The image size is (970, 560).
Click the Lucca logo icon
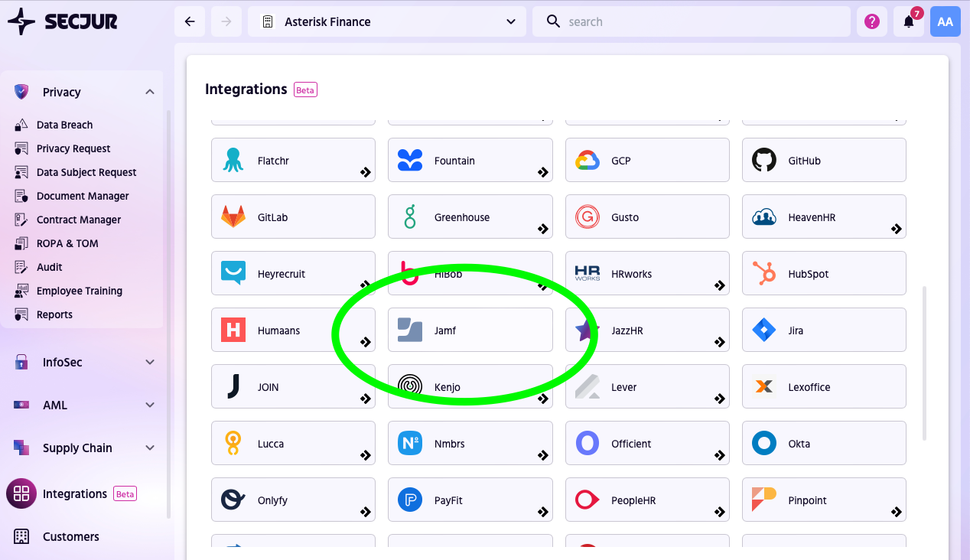[233, 444]
